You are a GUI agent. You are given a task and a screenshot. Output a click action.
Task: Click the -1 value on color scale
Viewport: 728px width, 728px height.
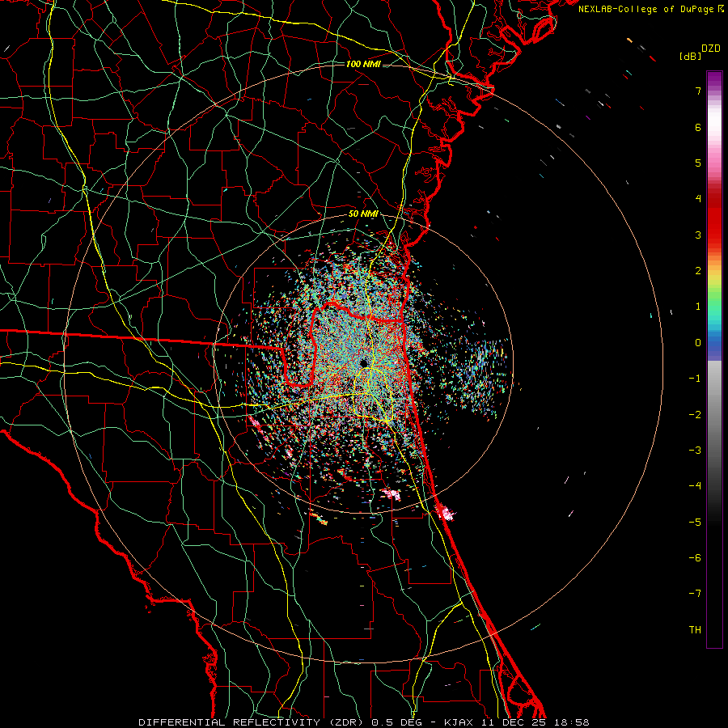pyautogui.click(x=695, y=379)
